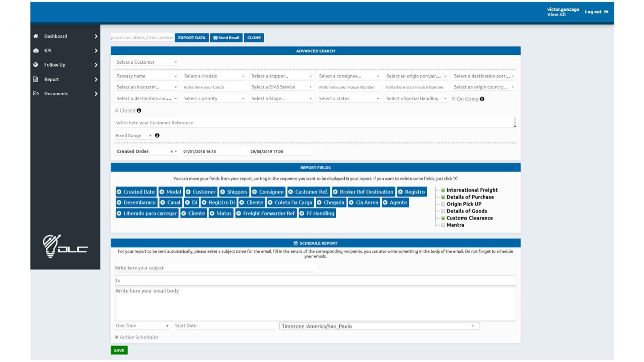
Task: Click the To recipients field
Action: click(x=315, y=280)
